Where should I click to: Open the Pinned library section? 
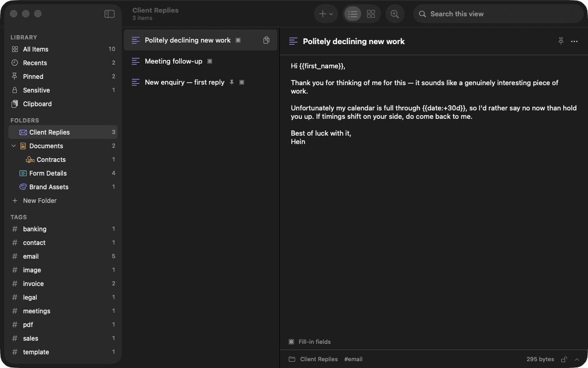[x=63, y=77]
